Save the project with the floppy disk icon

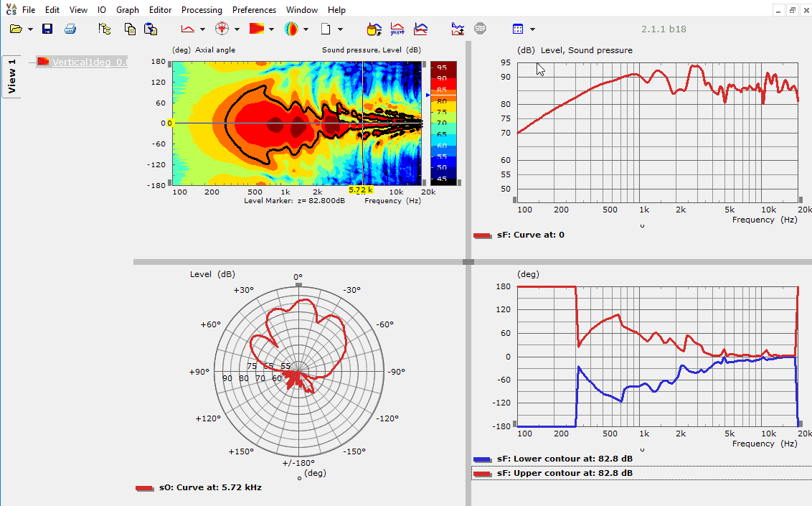click(47, 29)
